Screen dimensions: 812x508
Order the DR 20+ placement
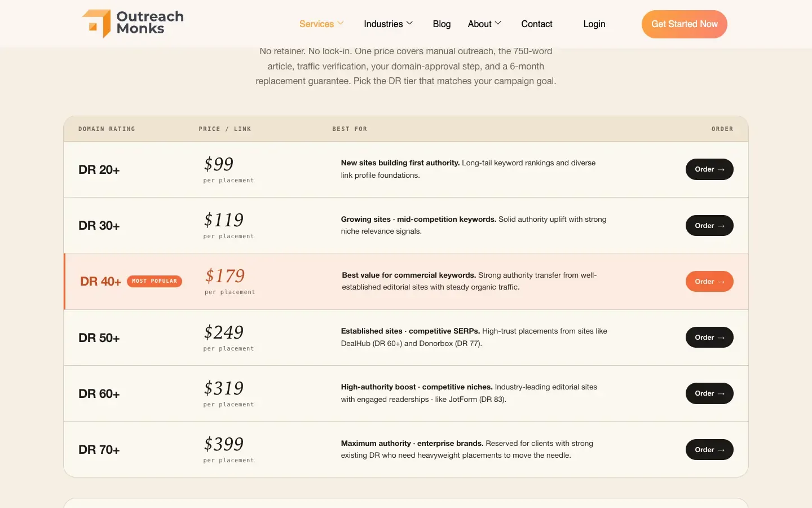(709, 169)
